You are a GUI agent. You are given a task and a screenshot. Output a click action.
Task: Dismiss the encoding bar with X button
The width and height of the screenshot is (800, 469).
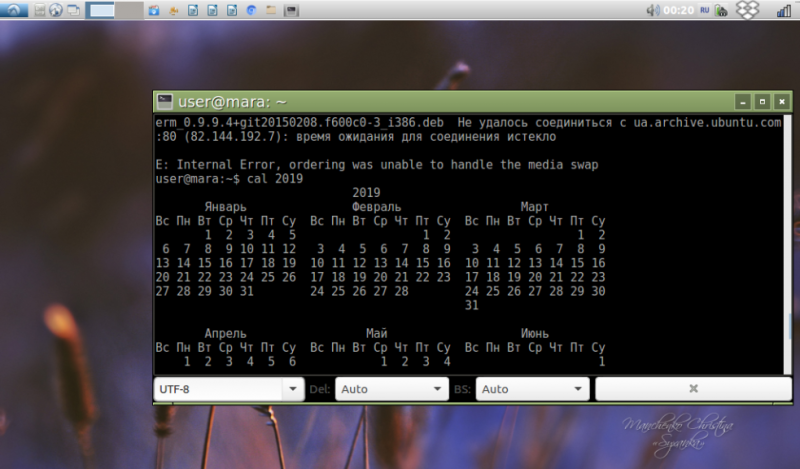(693, 389)
